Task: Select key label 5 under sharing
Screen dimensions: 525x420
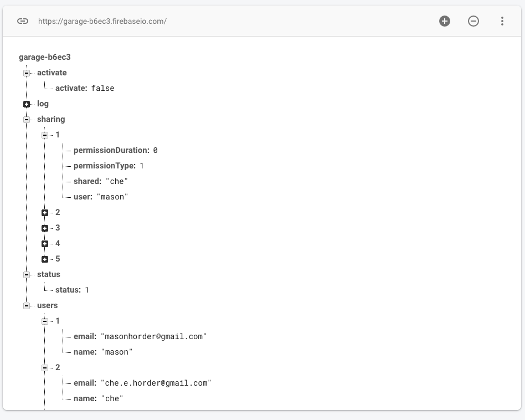Action: 58,259
